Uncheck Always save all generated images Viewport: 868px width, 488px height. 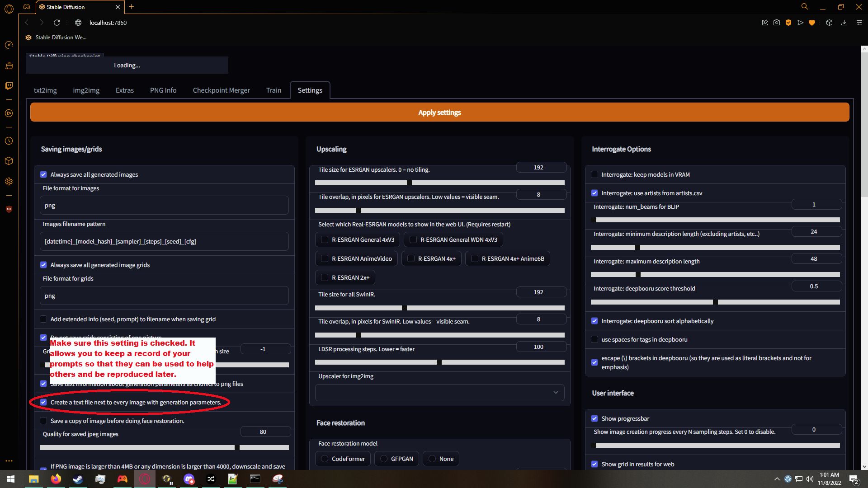coord(43,174)
